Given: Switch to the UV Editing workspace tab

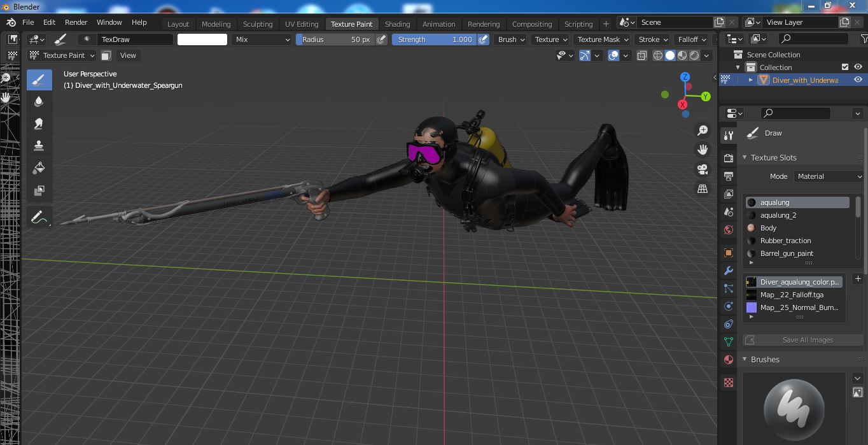Looking at the screenshot, I should point(302,24).
